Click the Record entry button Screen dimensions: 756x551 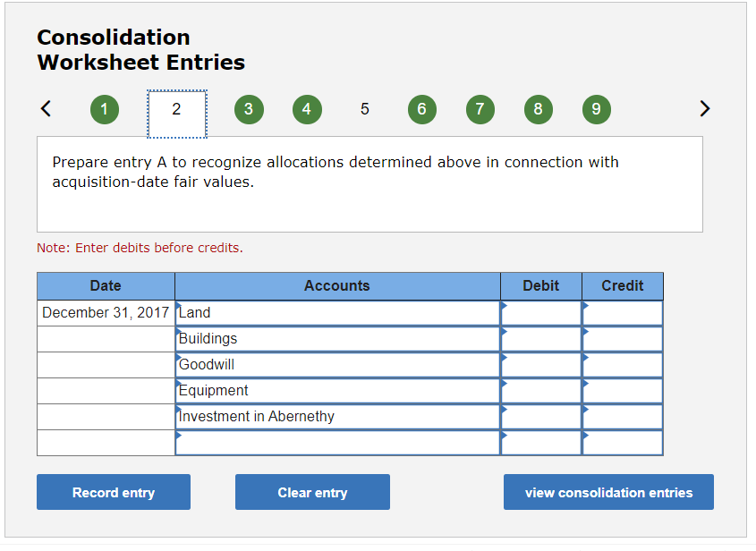[x=113, y=492]
